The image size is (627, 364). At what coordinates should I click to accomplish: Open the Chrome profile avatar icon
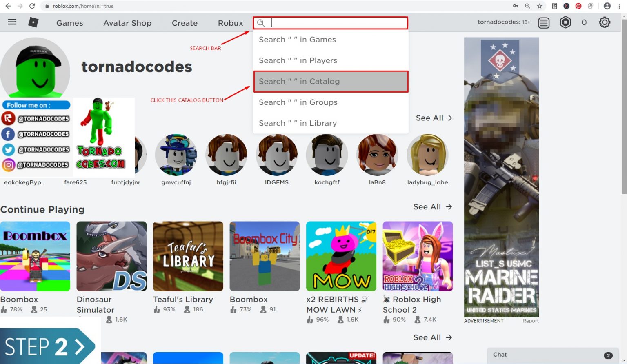point(607,6)
